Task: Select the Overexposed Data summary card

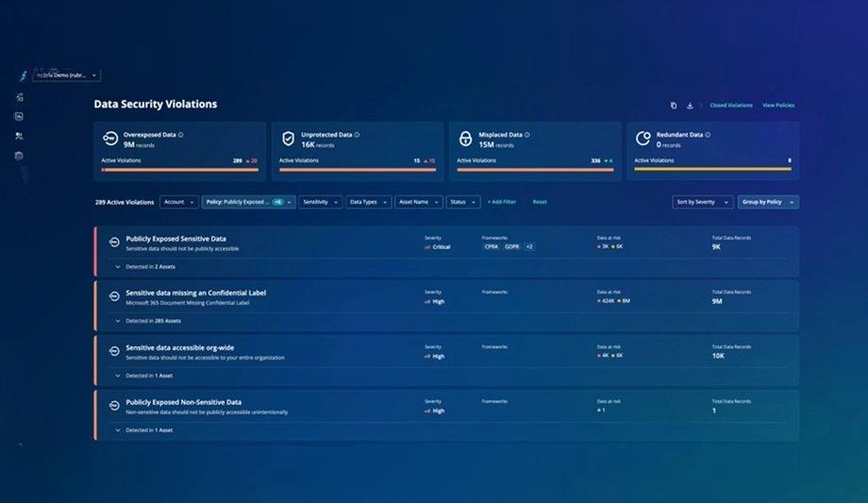Action: click(180, 151)
